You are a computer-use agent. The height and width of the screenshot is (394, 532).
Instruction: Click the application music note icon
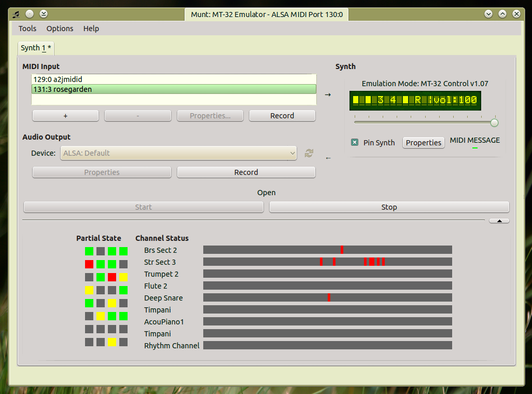coord(16,14)
